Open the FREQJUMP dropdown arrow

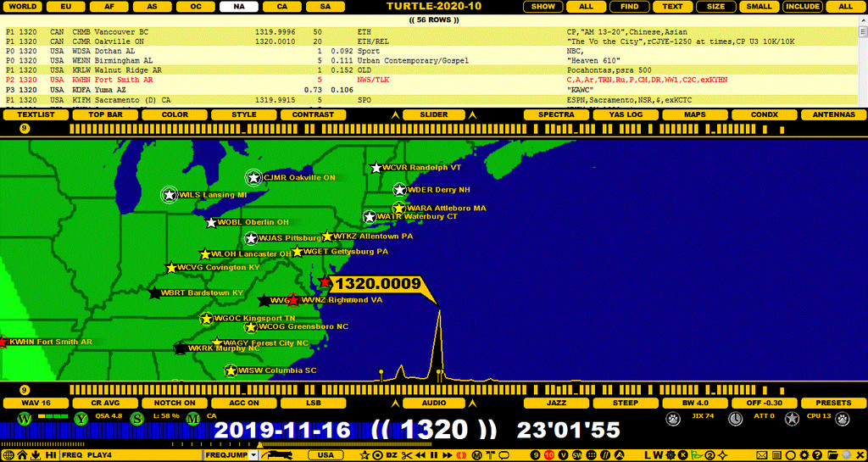(253, 455)
